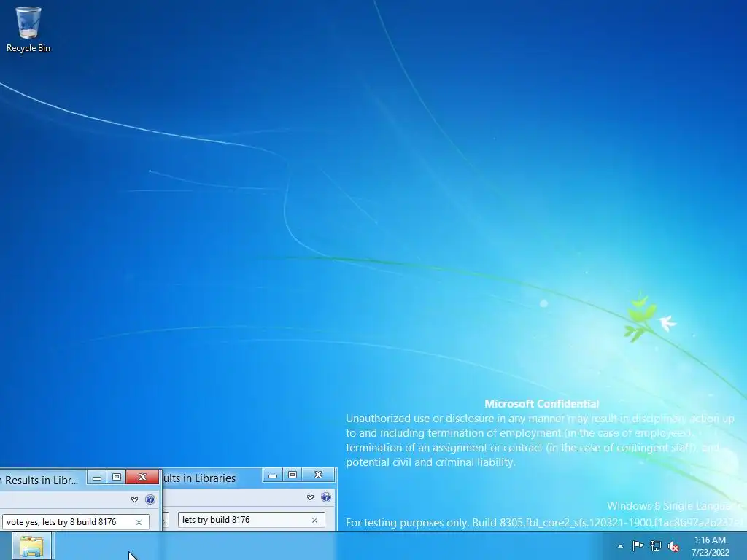Select the Recycle Bin desktop icon
Viewport: 747px width, 560px height.
[28, 29]
